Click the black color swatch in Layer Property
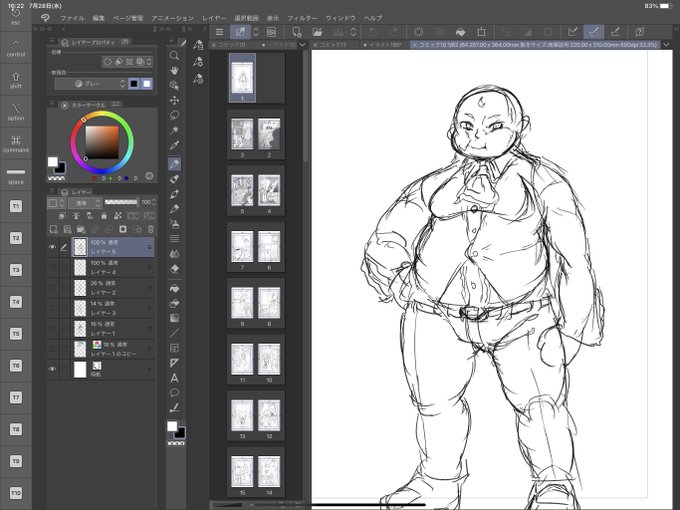 coord(134,84)
